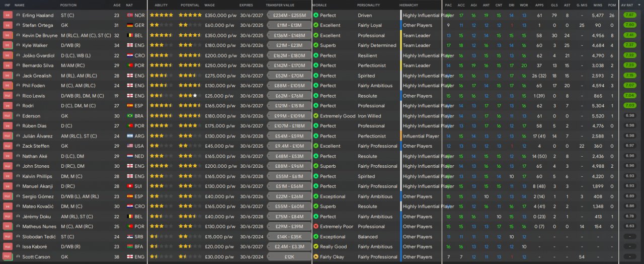
Task: Click 'Influential Player' hierarchy for Julián Álvarez
Action: 421,136
